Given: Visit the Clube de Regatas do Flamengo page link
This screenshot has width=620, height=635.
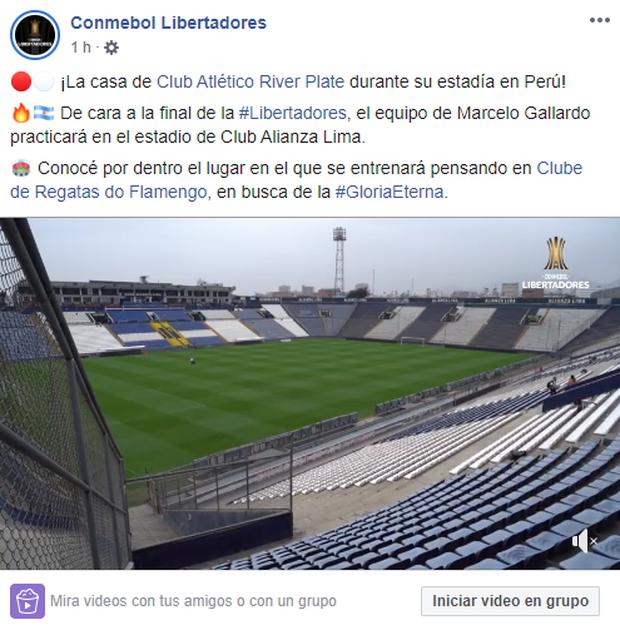Looking at the screenshot, I should tap(296, 180).
